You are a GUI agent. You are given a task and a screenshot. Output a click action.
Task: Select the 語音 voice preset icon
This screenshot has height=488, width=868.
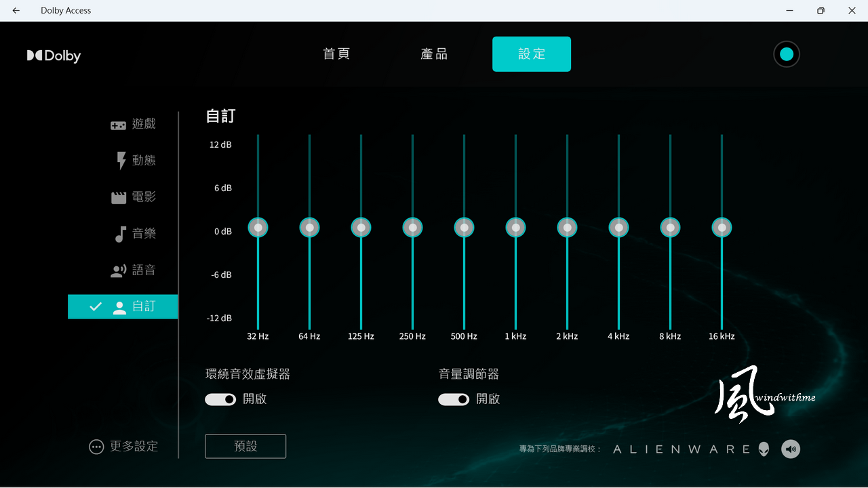click(119, 270)
